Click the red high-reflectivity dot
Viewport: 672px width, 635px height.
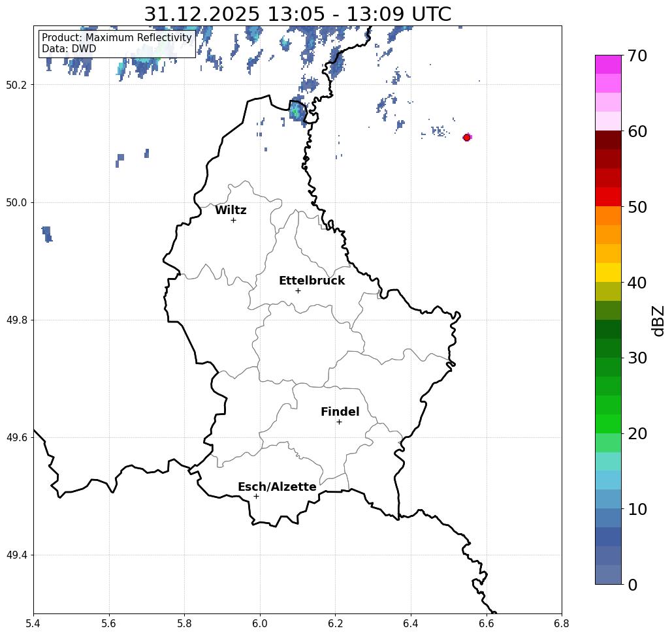467,138
